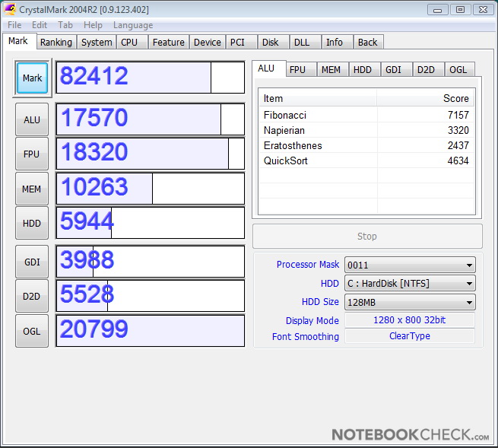
Task: Run the MEM benchmark button
Action: click(x=32, y=189)
